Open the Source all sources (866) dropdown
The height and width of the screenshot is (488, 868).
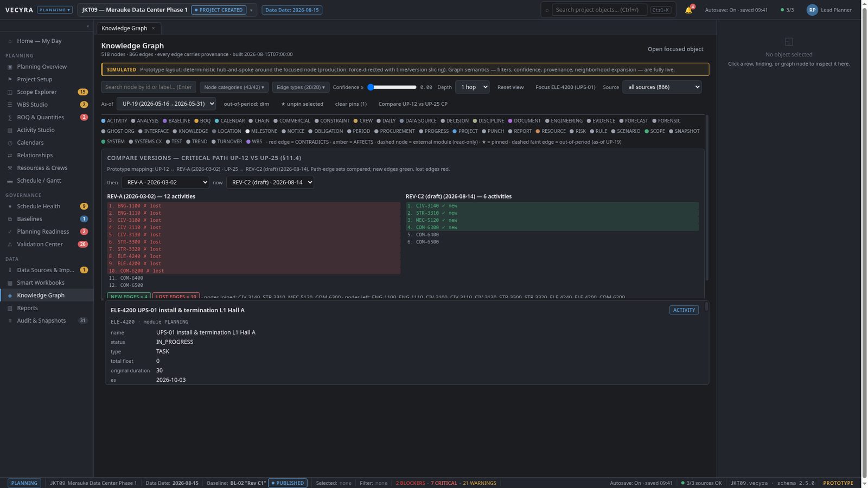(x=662, y=87)
